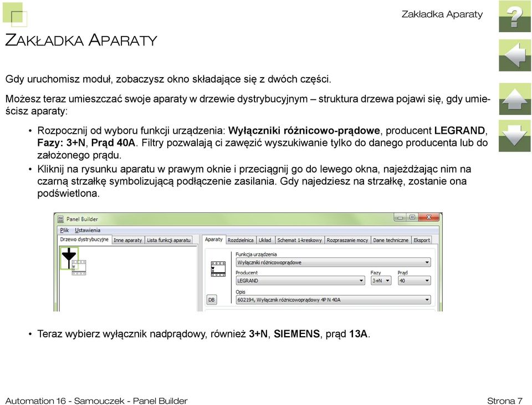Select the device symbol in distribution tree
532x405 pixels.
[79, 268]
